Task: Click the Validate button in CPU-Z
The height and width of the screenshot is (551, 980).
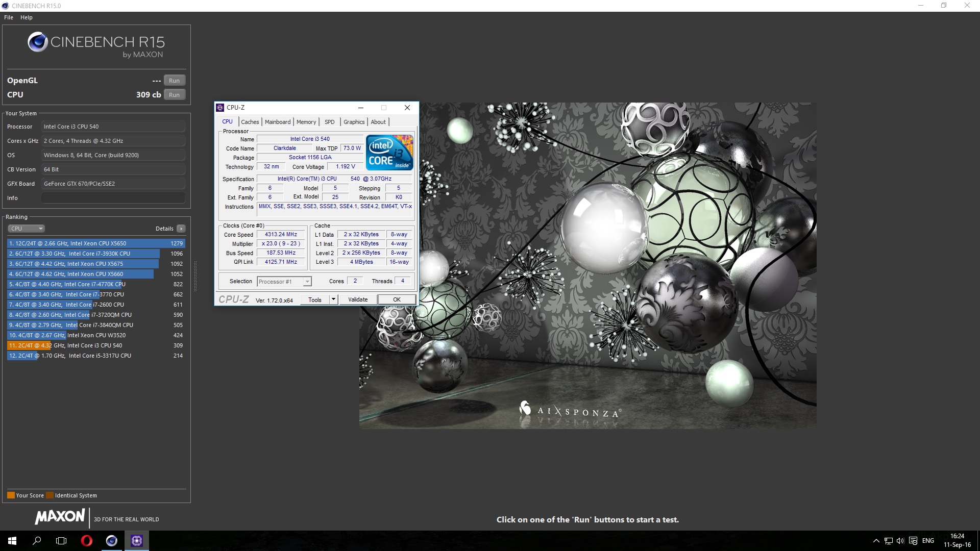Action: pos(358,299)
